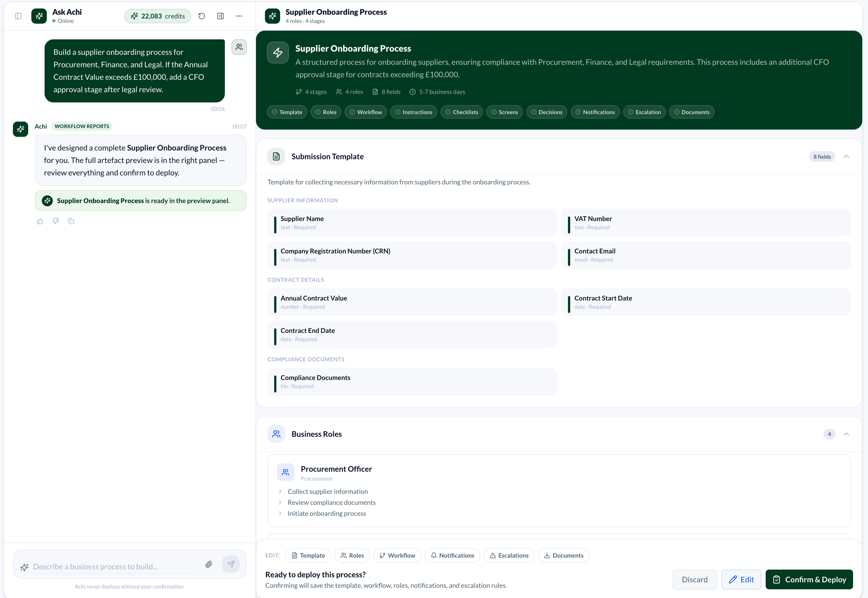
Task: Edit the Template from the edit bar
Action: 308,556
